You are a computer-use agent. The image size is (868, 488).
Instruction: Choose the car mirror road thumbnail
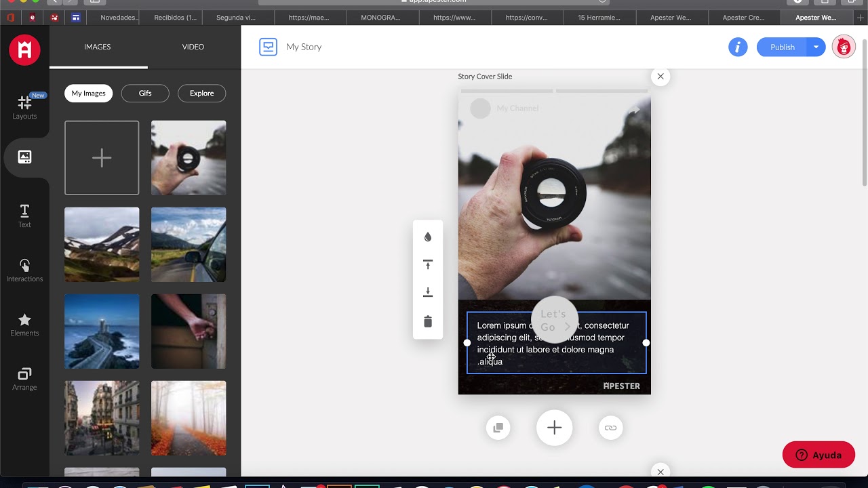click(x=189, y=245)
